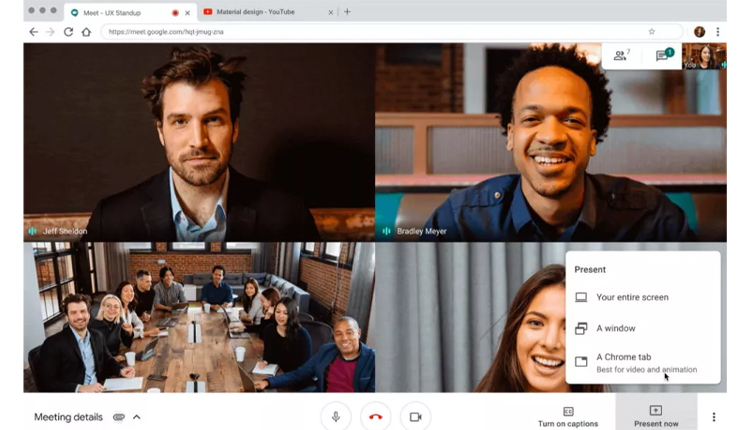Screen dimensions: 750x430
Task: Copy joining info icon beside Meeting details
Action: pyautogui.click(x=118, y=417)
